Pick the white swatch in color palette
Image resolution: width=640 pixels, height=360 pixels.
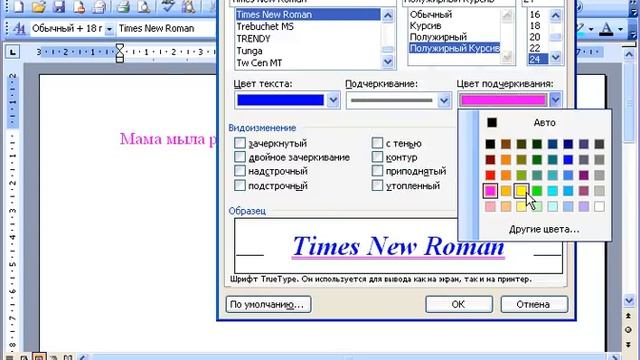(599, 206)
